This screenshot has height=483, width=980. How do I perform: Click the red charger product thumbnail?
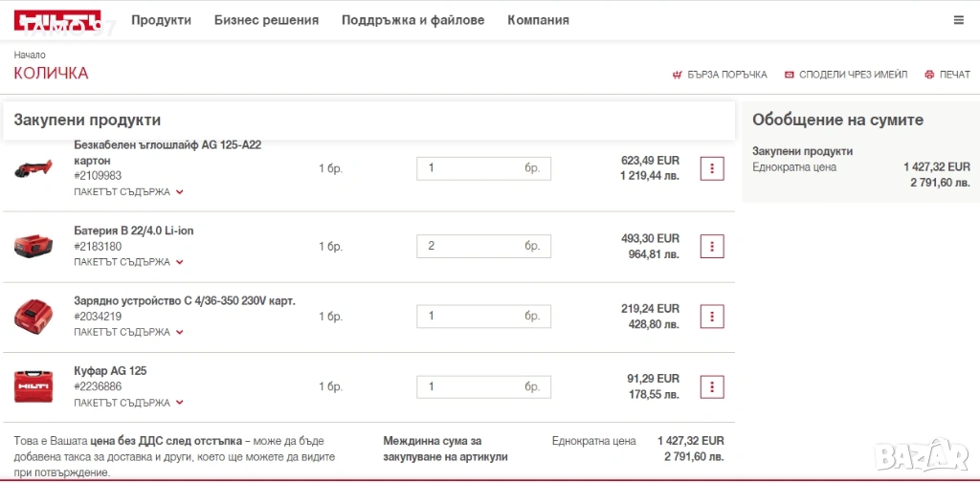pyautogui.click(x=33, y=317)
